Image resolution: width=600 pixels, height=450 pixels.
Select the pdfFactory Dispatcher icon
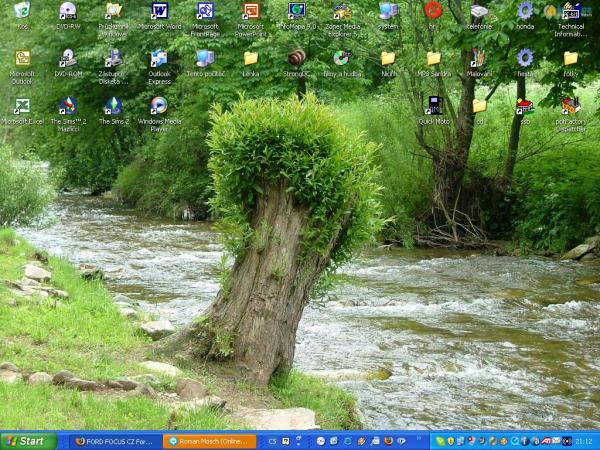point(570,106)
